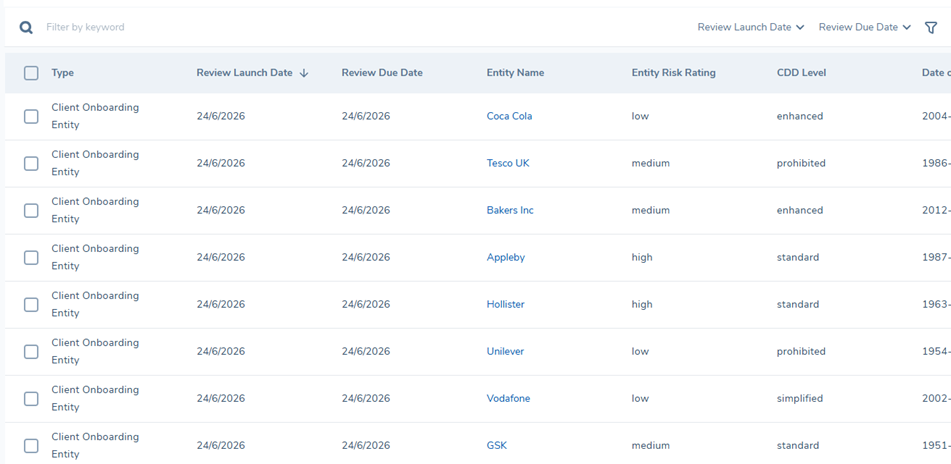951x464 pixels.
Task: Click the sort arrow beside Review Launch Date header
Action: [x=304, y=73]
